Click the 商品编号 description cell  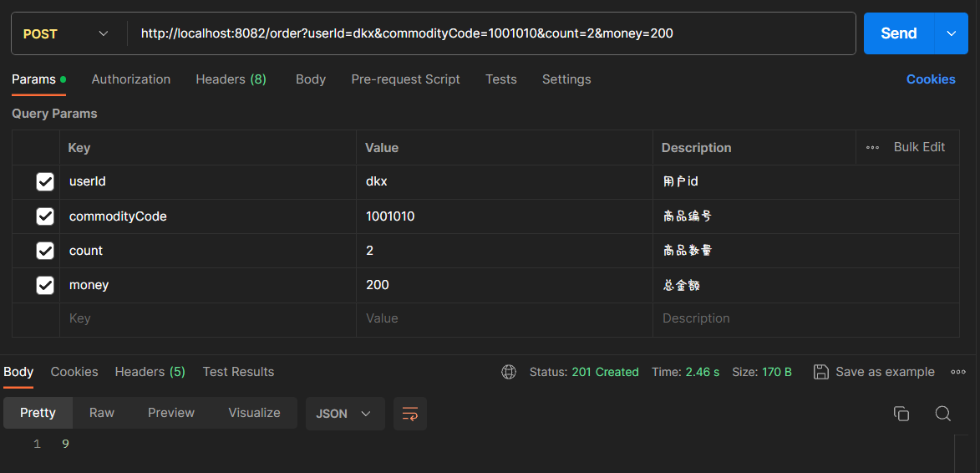(806, 216)
